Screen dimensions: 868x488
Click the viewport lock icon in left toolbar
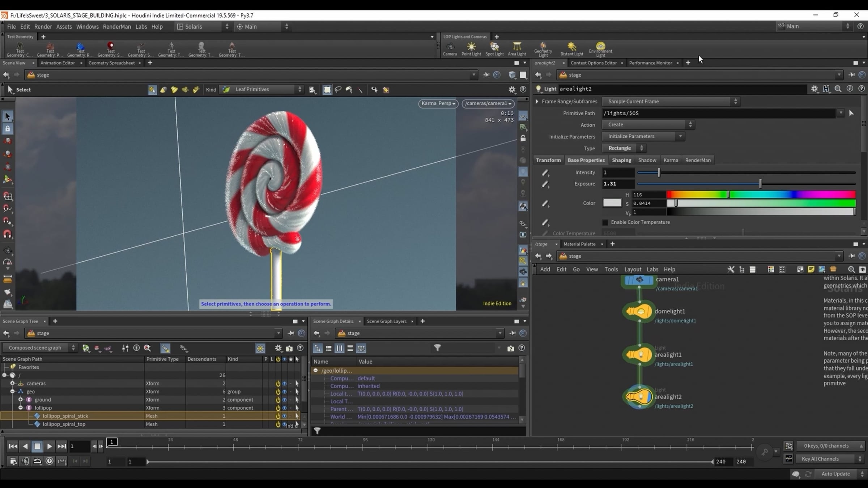click(8, 129)
